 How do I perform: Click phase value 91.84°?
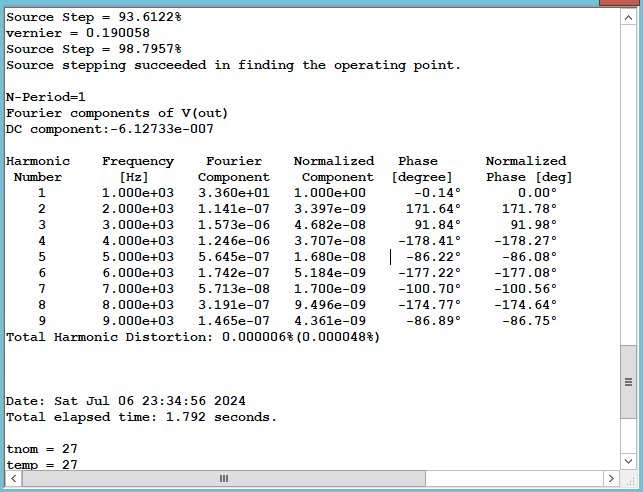438,225
